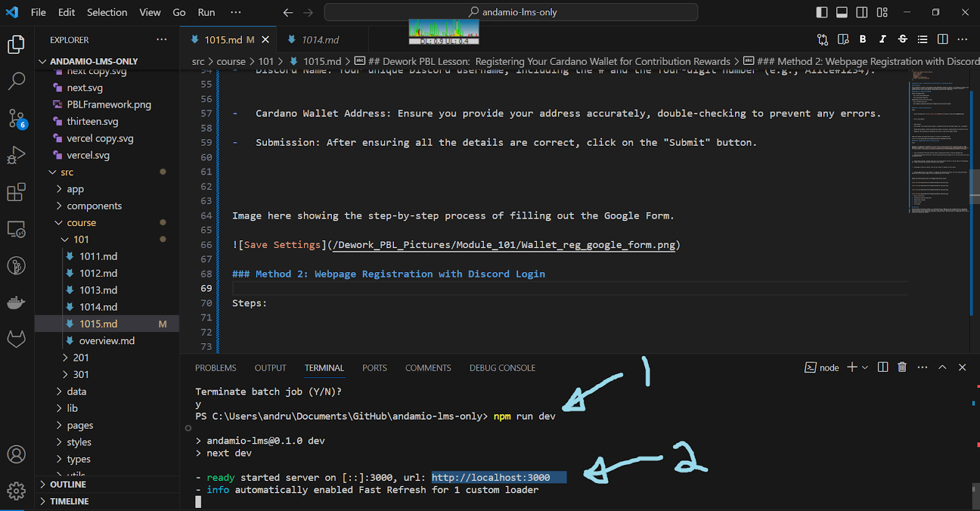The image size is (980, 511).
Task: Click the andamio-lms-only command search box
Action: coord(511,12)
